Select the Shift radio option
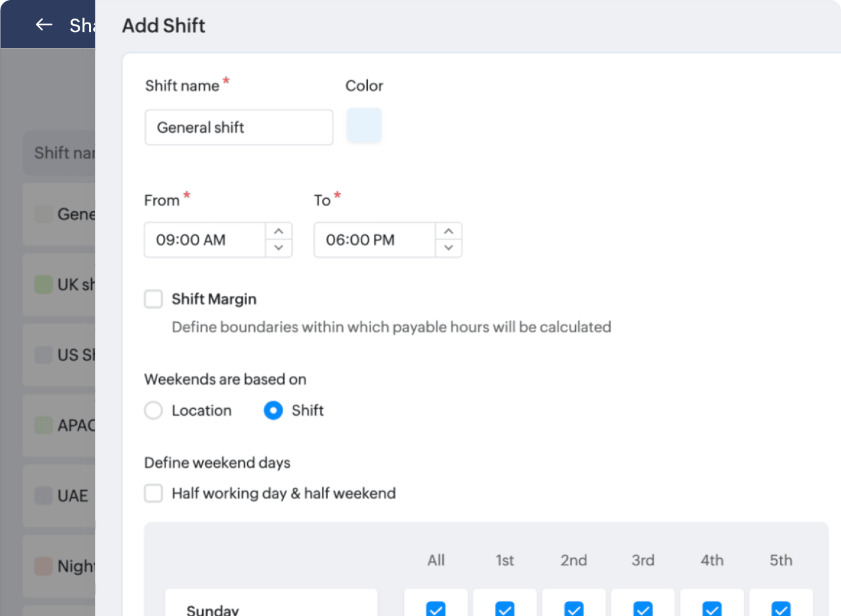 click(273, 411)
